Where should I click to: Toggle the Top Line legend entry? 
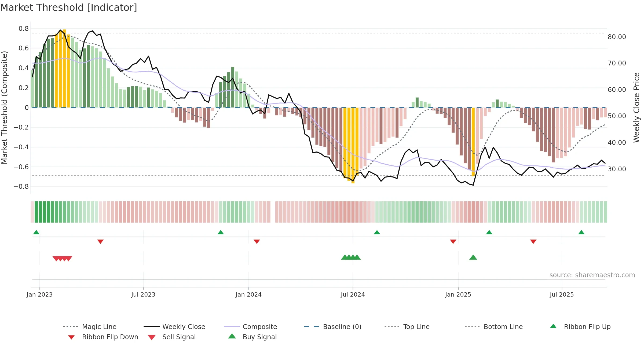tap(407, 327)
